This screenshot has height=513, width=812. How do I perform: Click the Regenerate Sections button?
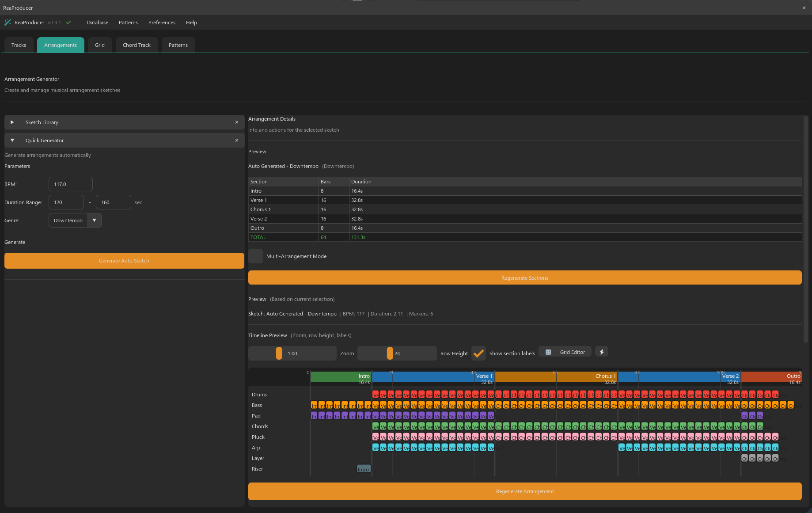pyautogui.click(x=524, y=277)
